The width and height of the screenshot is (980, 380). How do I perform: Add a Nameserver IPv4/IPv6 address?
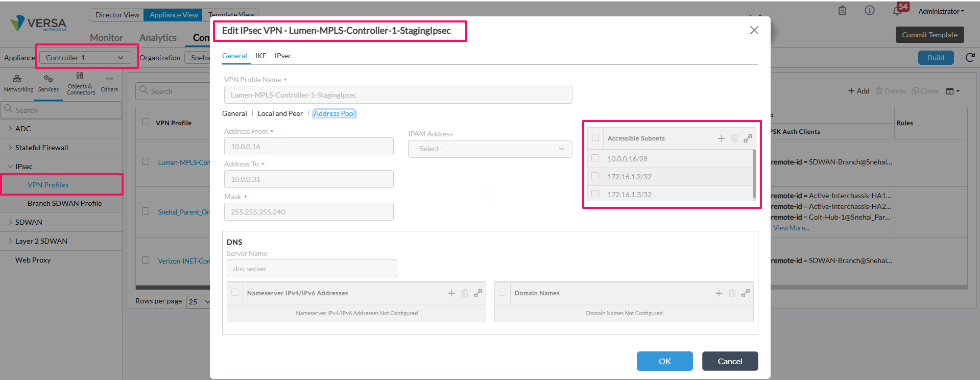(451, 293)
